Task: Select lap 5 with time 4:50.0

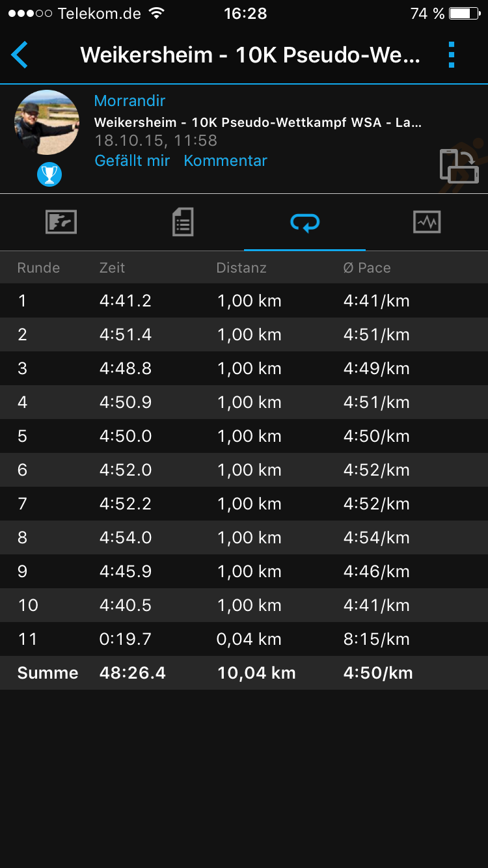Action: 244,436
